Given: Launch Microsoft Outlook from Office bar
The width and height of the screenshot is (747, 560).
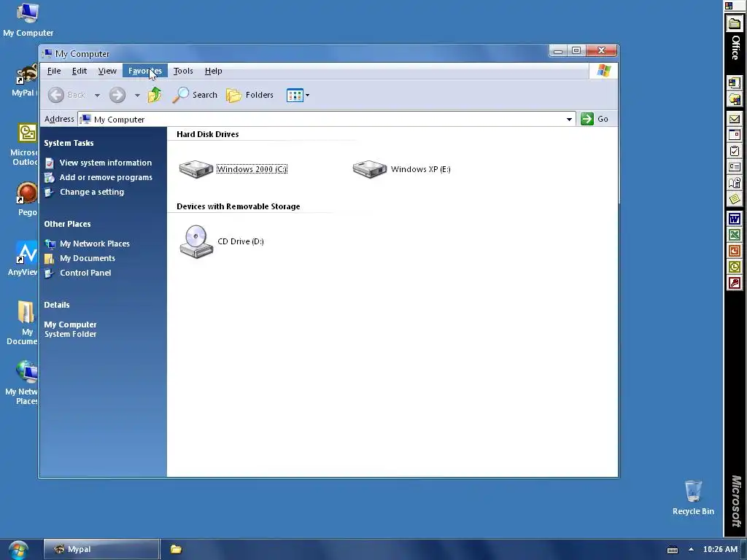Looking at the screenshot, I should click(735, 267).
